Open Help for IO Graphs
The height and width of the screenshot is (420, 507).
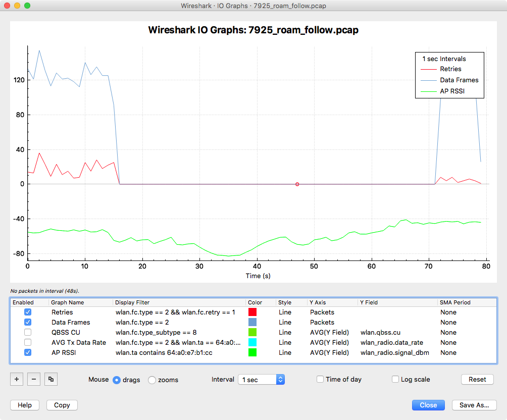pos(24,405)
